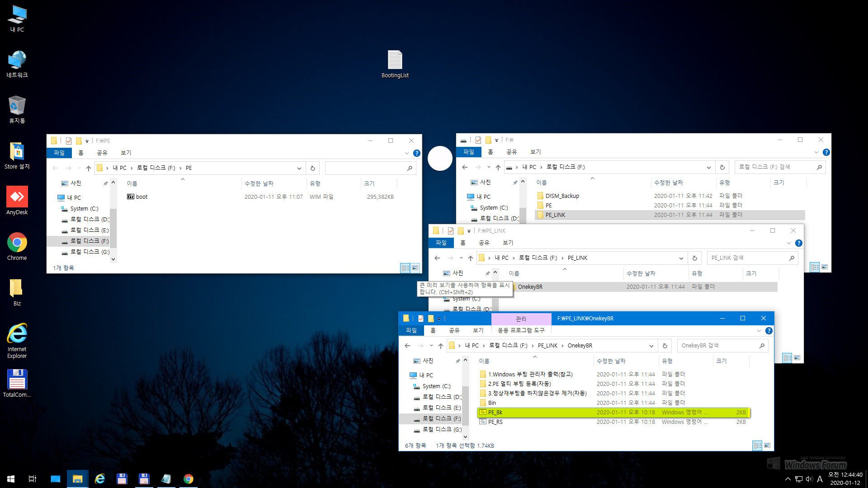
Task: Select the Bin folder in OnekeyBR
Action: [x=614, y=403]
